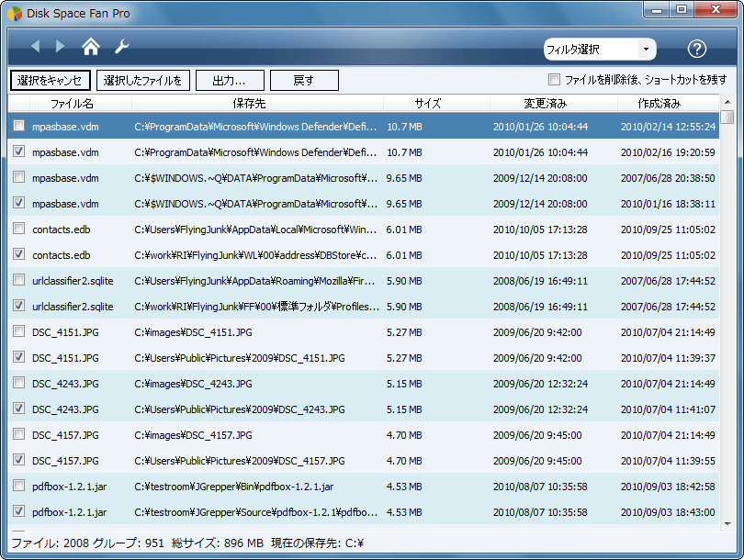Click the scrollbar up arrow
This screenshot has height=560, width=744.
pyautogui.click(x=727, y=102)
